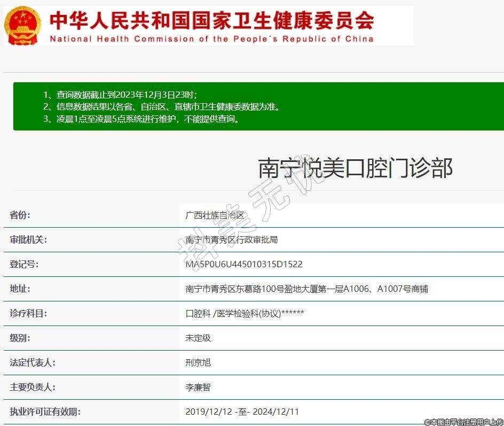Click the legal representative name 刑京旭

click(x=198, y=363)
